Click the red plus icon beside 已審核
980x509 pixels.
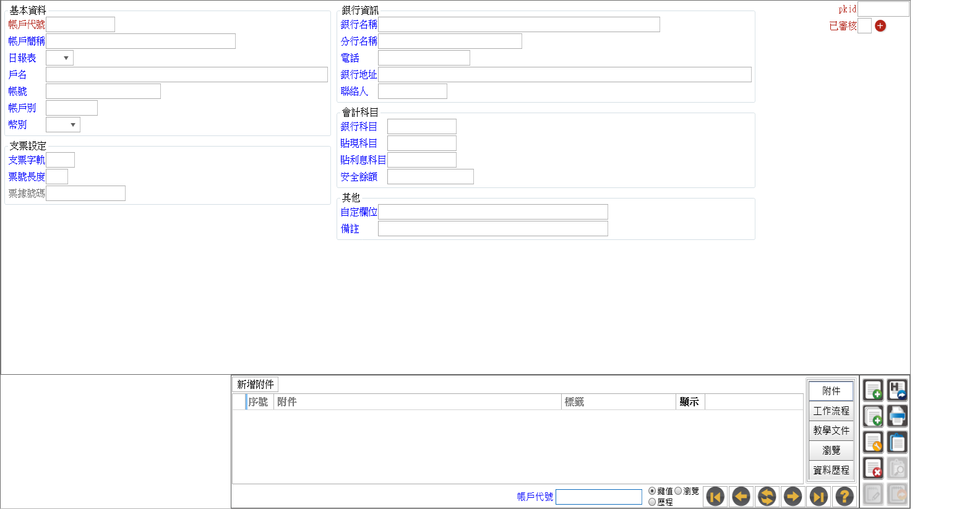(x=880, y=26)
